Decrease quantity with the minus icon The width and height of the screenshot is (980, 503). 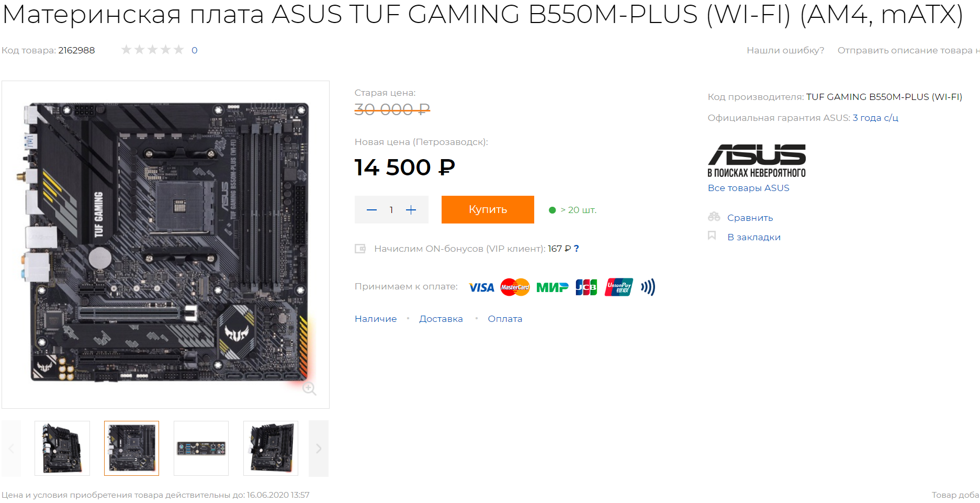pyautogui.click(x=371, y=210)
